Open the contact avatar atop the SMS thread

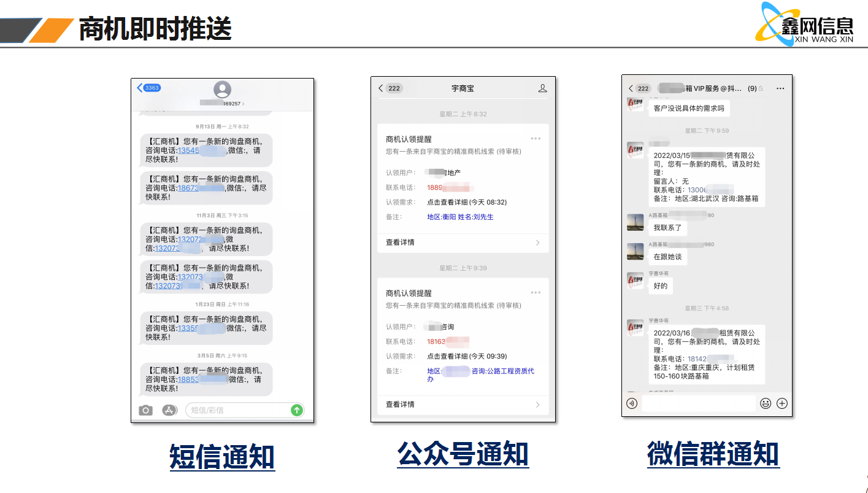click(x=222, y=90)
